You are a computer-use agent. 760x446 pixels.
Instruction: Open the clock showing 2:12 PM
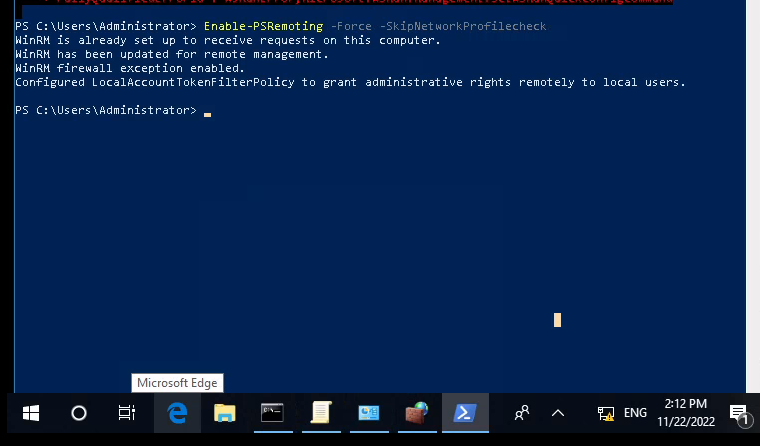(x=686, y=413)
